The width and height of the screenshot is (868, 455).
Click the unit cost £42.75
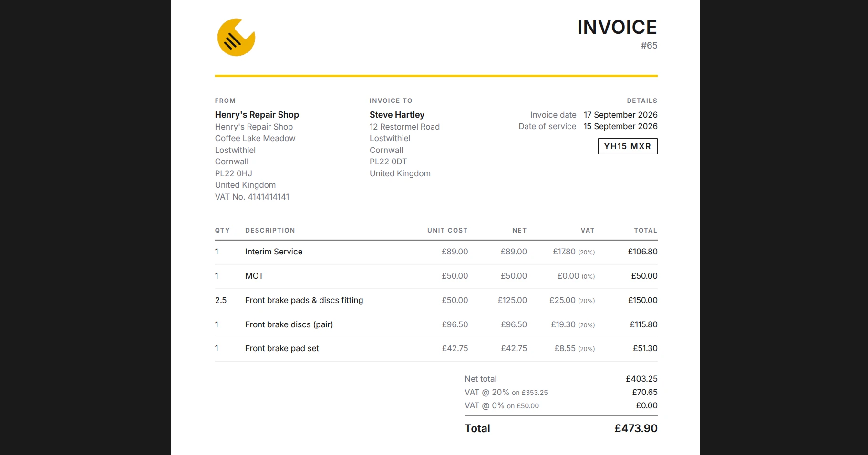pos(455,348)
